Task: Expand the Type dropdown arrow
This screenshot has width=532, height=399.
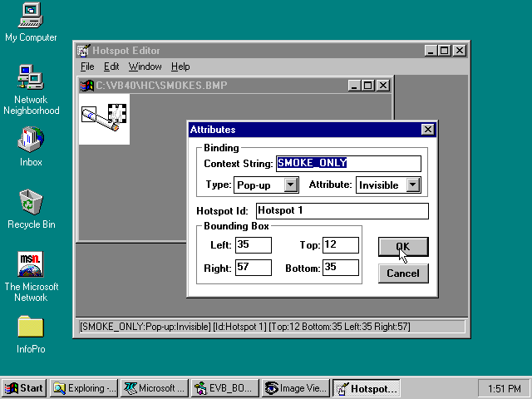Action: pos(291,185)
